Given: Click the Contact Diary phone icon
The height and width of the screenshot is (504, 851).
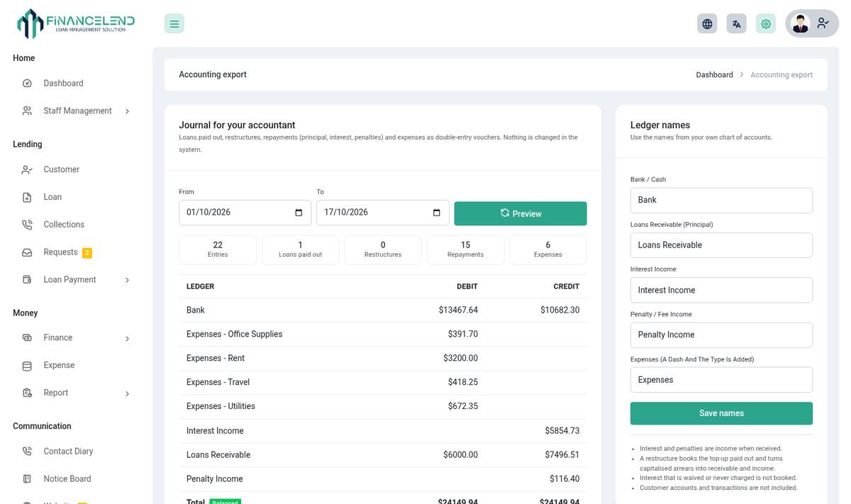Looking at the screenshot, I should pyautogui.click(x=27, y=452).
